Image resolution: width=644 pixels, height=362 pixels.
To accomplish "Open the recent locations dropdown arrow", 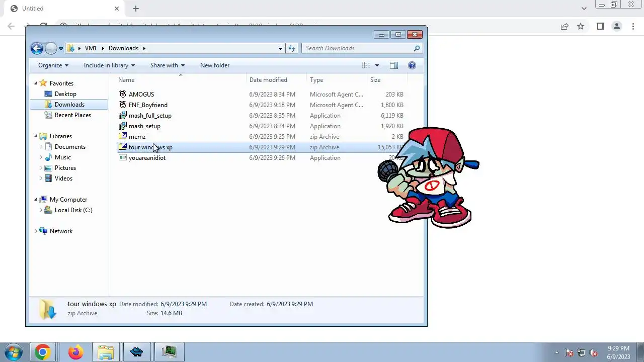I will (x=61, y=49).
